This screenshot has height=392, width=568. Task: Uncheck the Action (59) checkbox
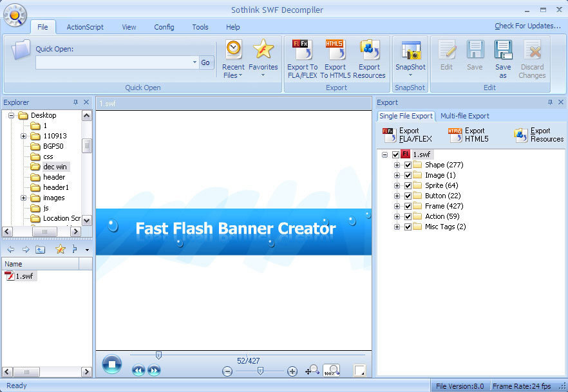(408, 216)
